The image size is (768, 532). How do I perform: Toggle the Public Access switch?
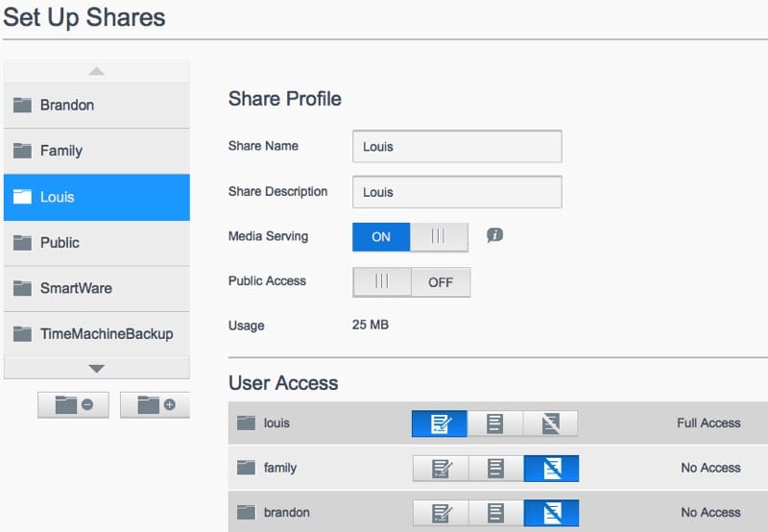tap(411, 282)
